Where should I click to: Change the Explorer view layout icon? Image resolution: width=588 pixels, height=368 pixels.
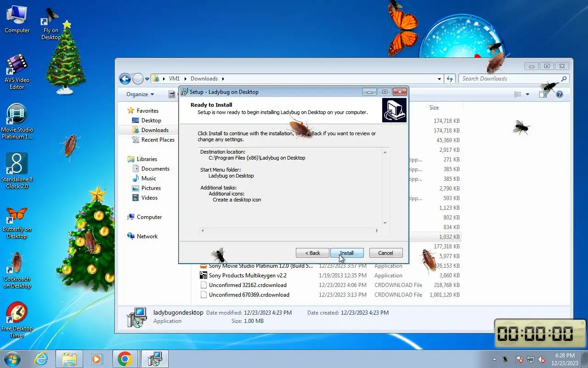pyautogui.click(x=518, y=94)
